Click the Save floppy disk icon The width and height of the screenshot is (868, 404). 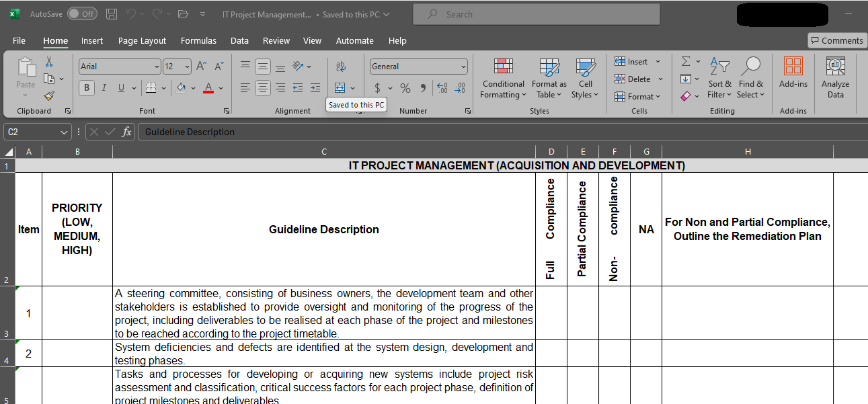[x=112, y=14]
